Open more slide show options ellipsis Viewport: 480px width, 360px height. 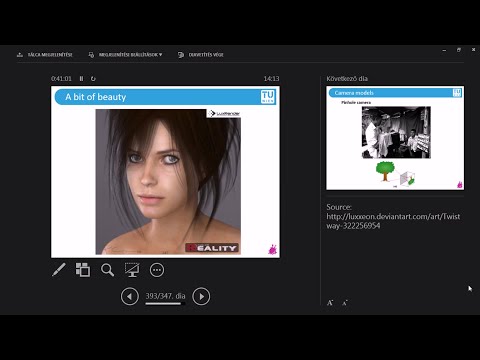157,270
